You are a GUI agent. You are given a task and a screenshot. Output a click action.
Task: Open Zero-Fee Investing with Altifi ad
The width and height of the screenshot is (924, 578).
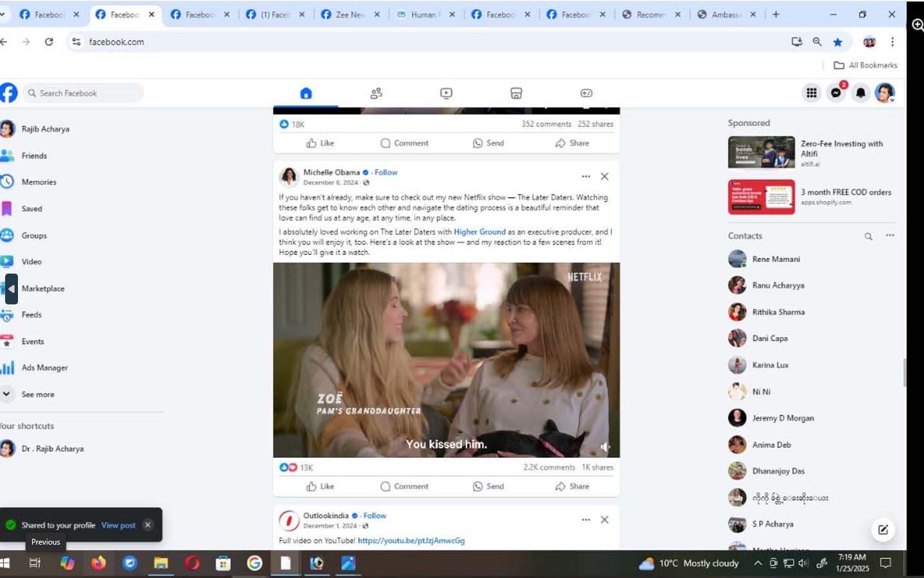coord(812,152)
